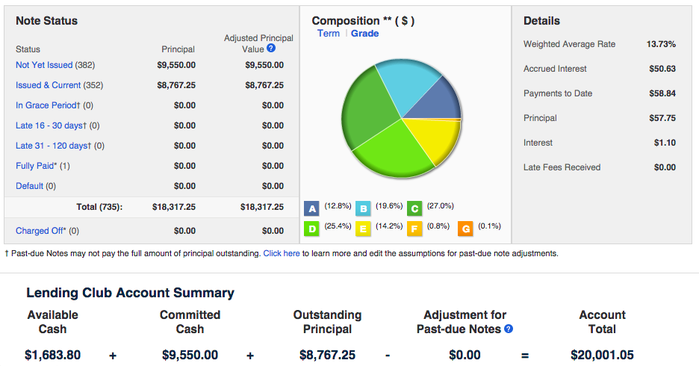View In Grace Period notes
The image size is (699, 366).
click(48, 105)
